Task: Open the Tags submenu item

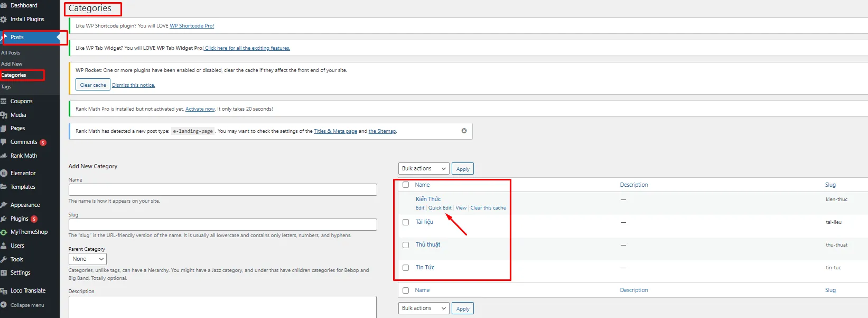Action: [6, 86]
